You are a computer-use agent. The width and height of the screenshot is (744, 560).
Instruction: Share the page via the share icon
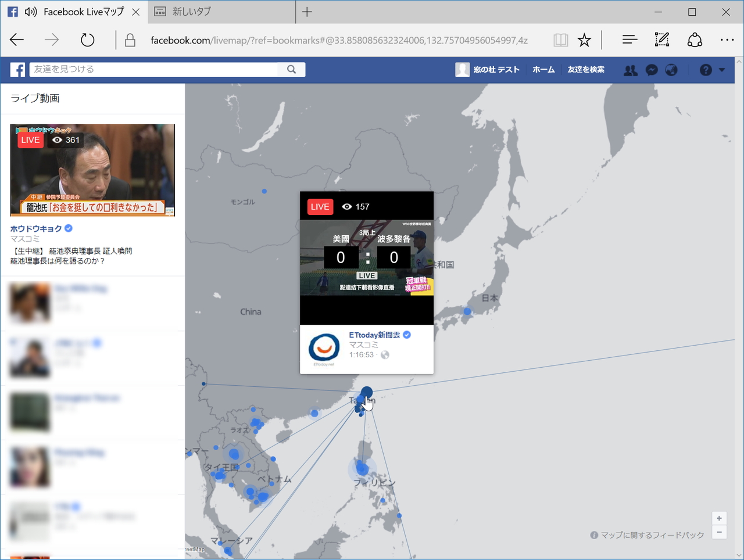pos(694,40)
